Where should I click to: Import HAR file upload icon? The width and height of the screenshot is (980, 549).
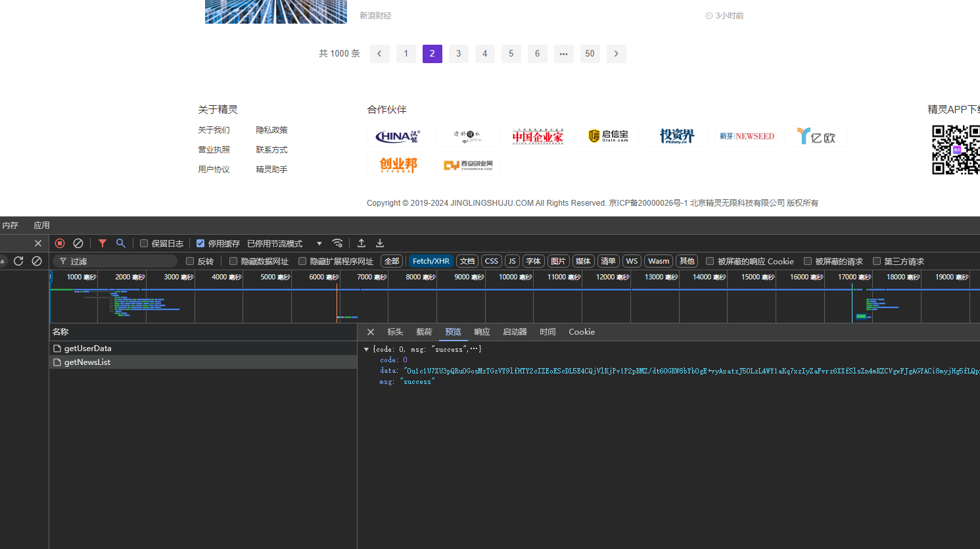[x=362, y=243]
